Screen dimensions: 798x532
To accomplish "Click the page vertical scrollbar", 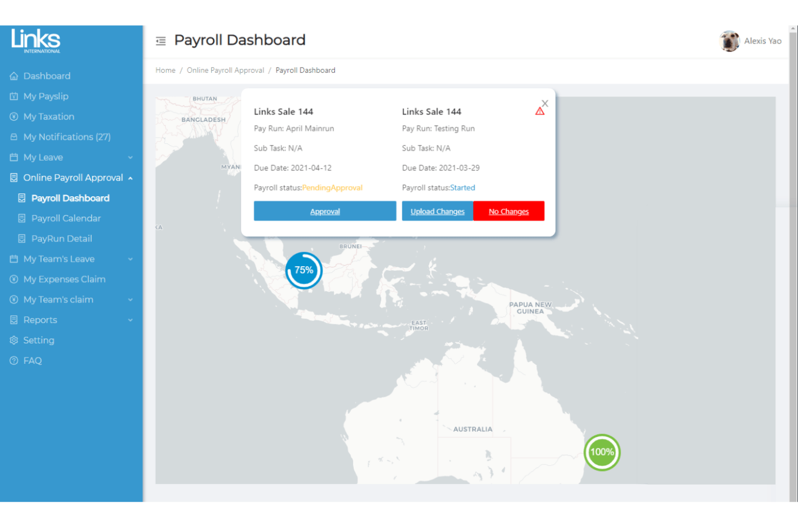I will pos(793,264).
